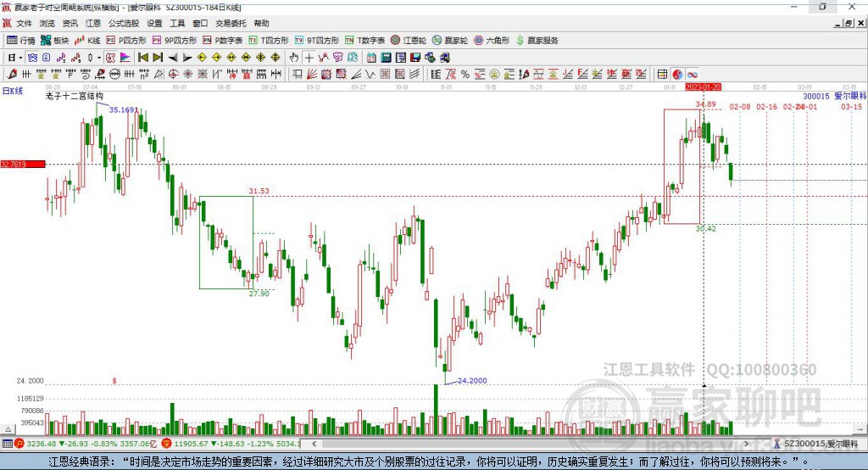Open the 江恩 menu
The height and width of the screenshot is (470, 868).
pyautogui.click(x=93, y=24)
